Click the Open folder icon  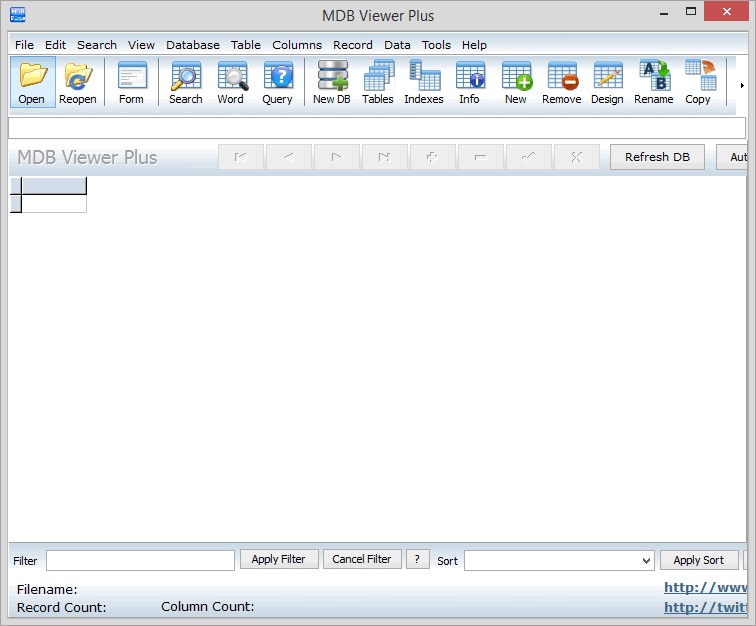click(x=32, y=77)
